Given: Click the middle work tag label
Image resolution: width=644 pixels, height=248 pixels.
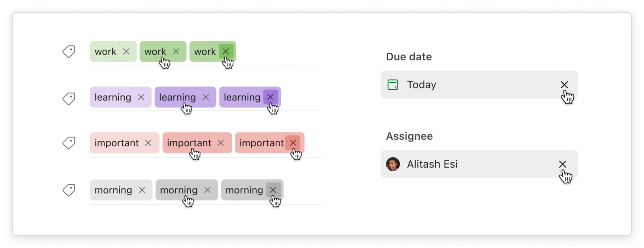Looking at the screenshot, I should [x=156, y=52].
